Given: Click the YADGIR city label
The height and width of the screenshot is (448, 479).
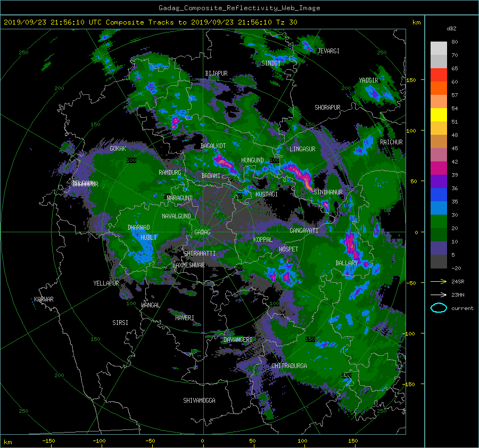Looking at the screenshot, I should point(368,80).
